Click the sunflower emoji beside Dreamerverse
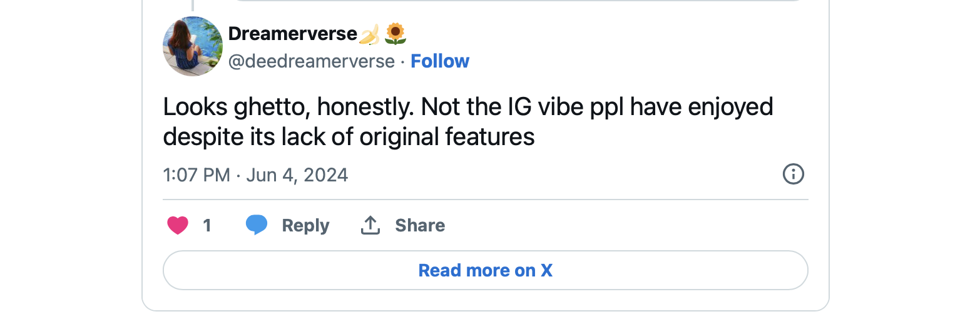 396,34
